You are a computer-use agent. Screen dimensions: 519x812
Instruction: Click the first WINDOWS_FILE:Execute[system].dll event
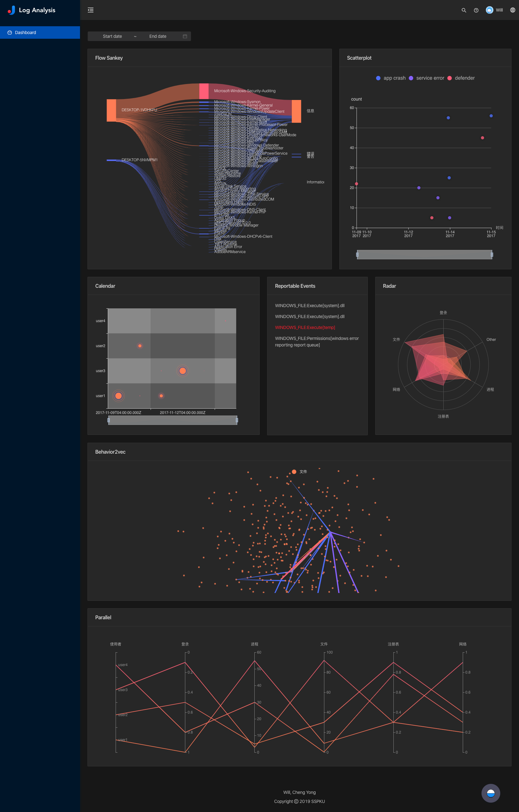(310, 306)
